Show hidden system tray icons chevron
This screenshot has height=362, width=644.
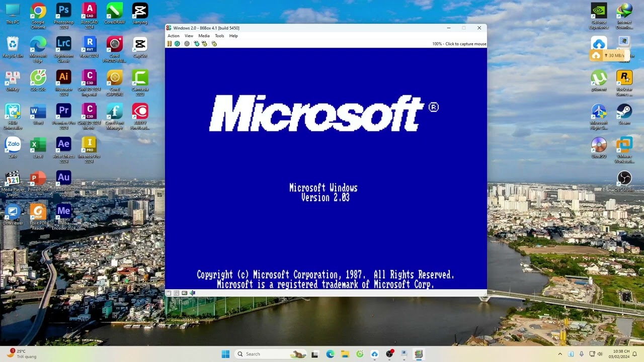pos(560,354)
